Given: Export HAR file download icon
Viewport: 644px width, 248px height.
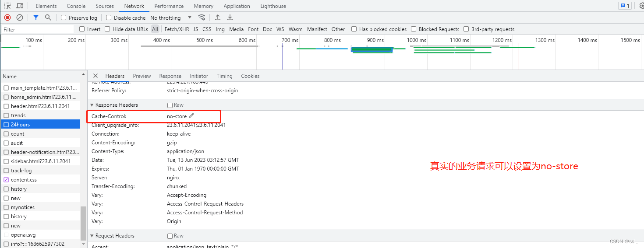Looking at the screenshot, I should (230, 17).
